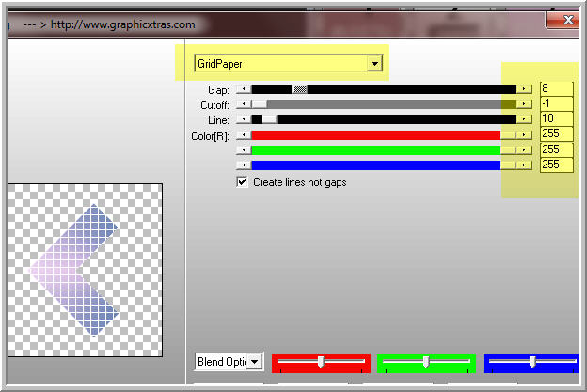Click the GridPaper dropdown arrow button
Image resolution: width=587 pixels, height=392 pixels.
(374, 64)
